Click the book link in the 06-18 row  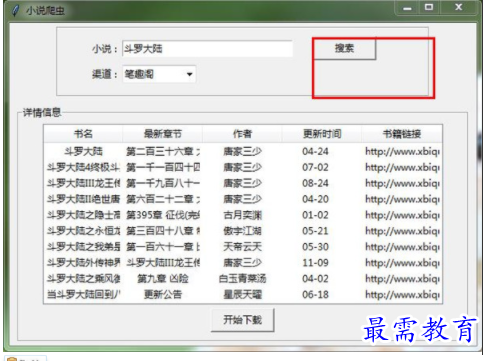[402, 295]
